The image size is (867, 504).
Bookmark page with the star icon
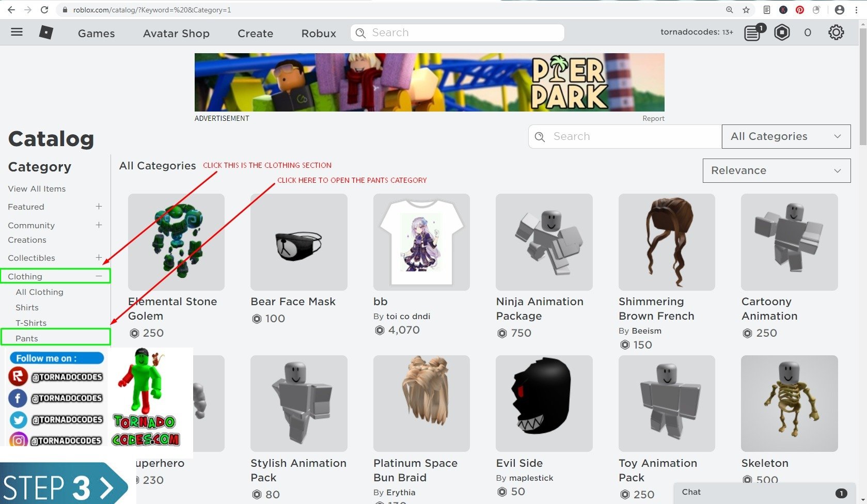(x=746, y=10)
